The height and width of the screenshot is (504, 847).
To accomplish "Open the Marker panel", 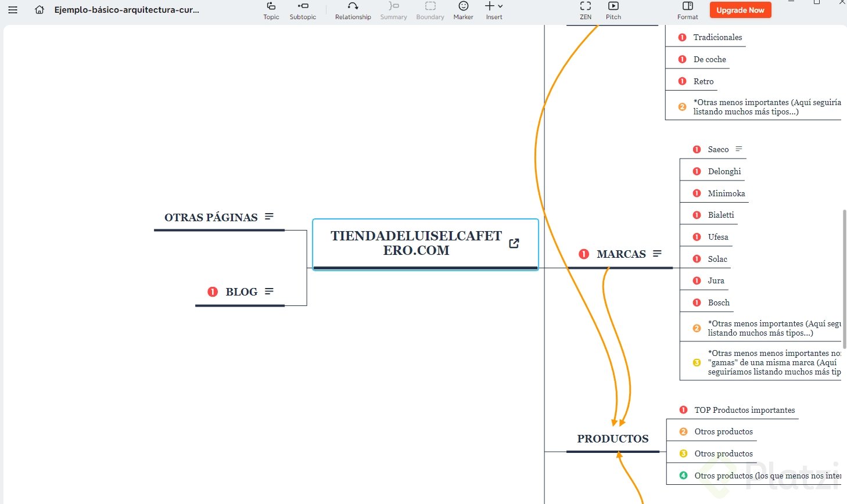I will 463,10.
